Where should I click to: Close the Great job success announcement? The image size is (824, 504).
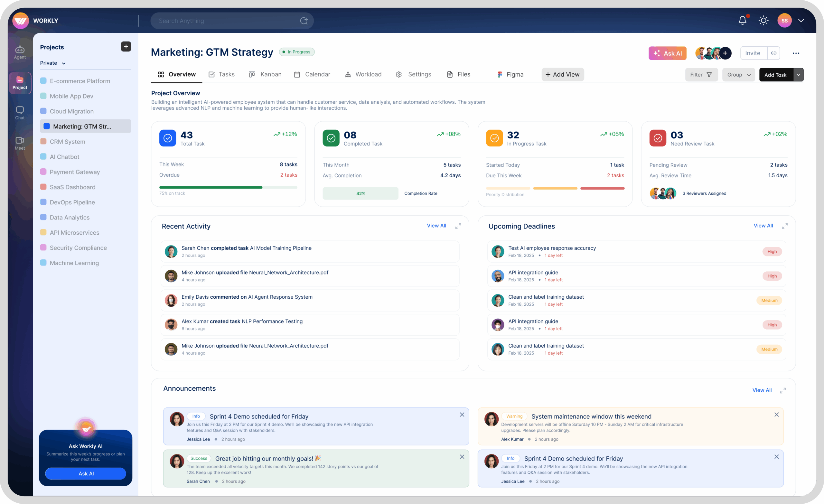pyautogui.click(x=462, y=456)
